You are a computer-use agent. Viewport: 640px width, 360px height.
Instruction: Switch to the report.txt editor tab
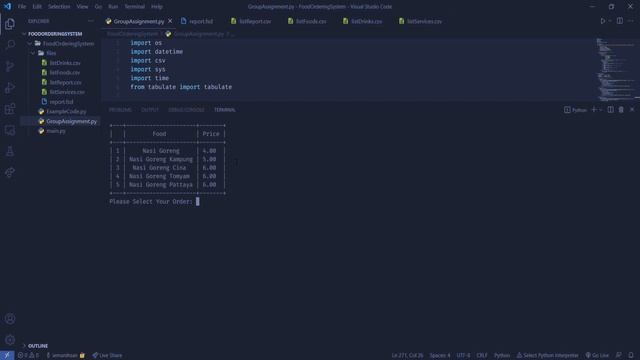pos(197,21)
